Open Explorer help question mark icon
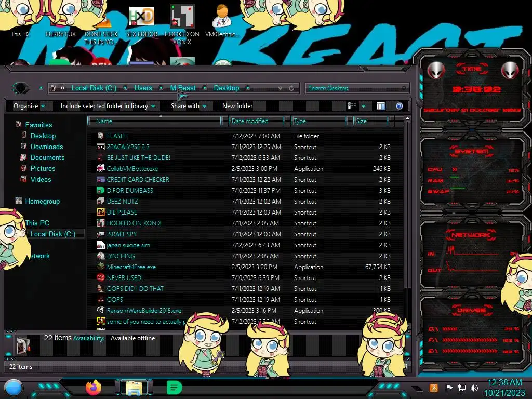The width and height of the screenshot is (532, 399). coord(400,106)
